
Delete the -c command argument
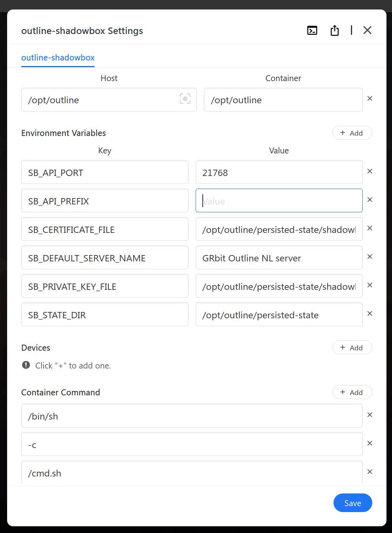click(370, 444)
